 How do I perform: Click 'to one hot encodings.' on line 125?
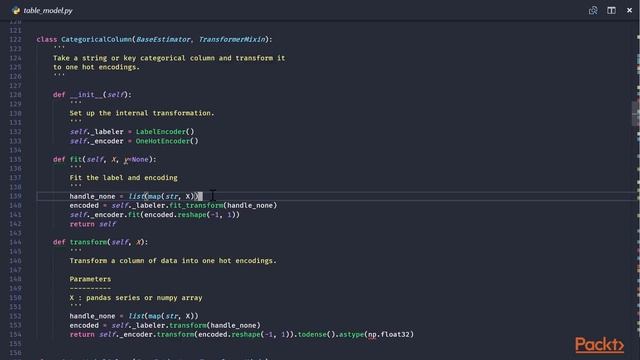pos(96,67)
